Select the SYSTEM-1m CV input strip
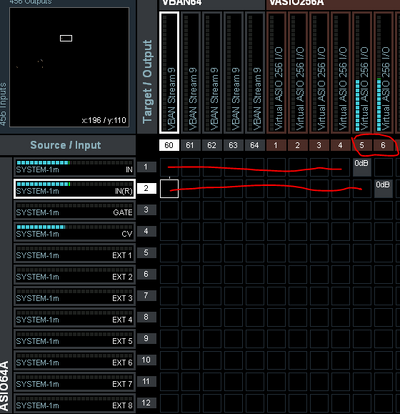The height and width of the screenshot is (414, 400). tap(74, 231)
